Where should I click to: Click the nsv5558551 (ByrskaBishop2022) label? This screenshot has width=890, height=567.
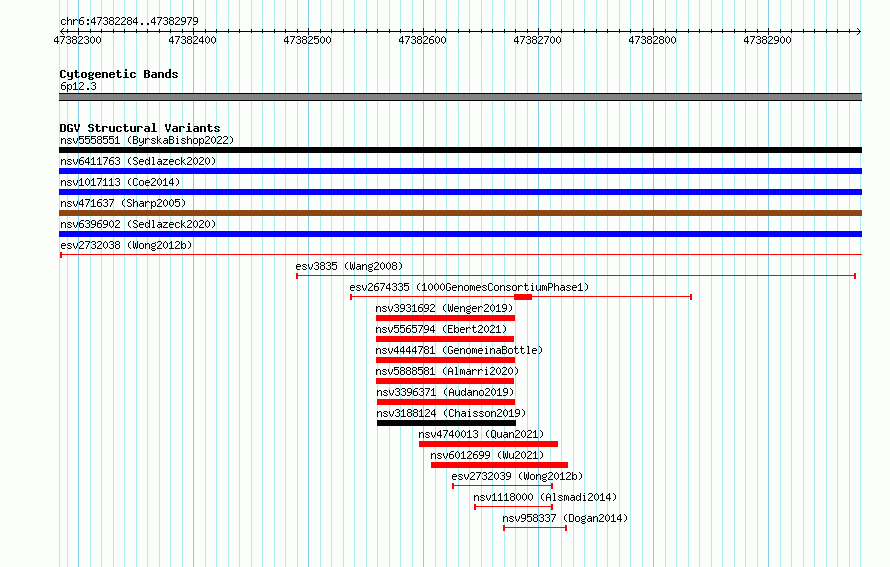[x=147, y=140]
